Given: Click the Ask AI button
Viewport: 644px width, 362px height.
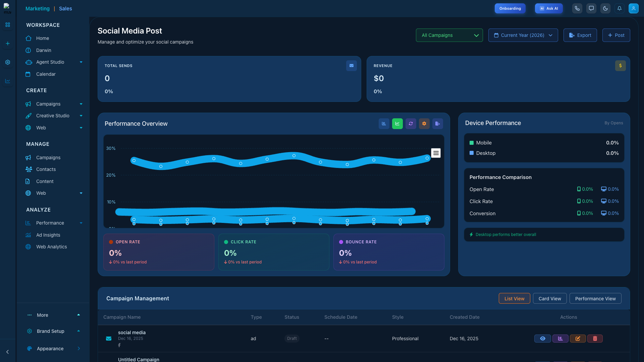Looking at the screenshot, I should point(549,8).
